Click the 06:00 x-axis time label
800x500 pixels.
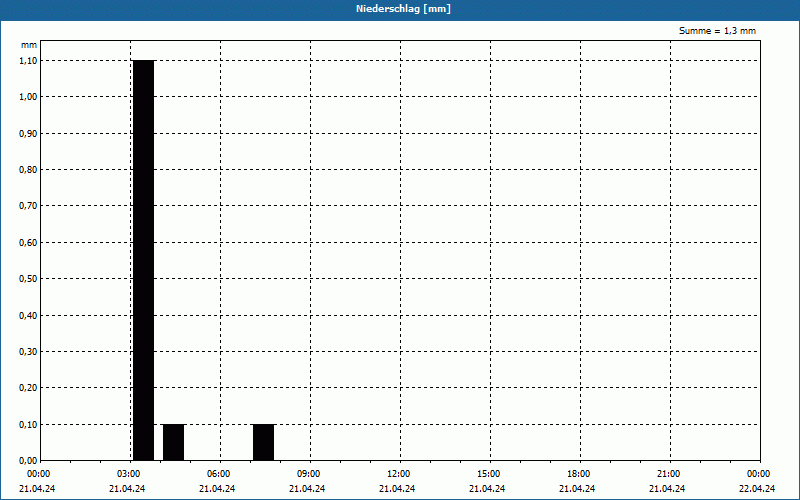point(218,474)
